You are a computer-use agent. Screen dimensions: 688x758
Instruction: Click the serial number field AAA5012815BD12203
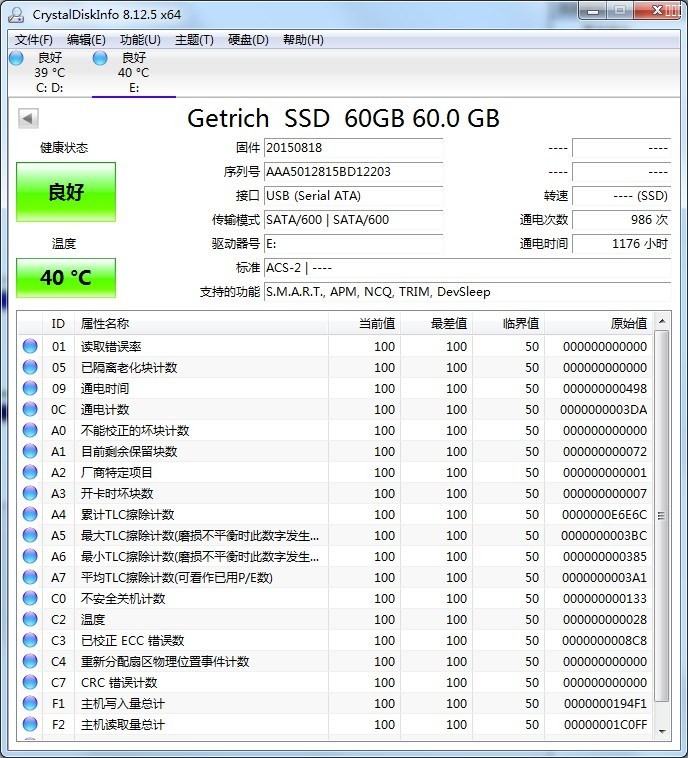coord(353,172)
